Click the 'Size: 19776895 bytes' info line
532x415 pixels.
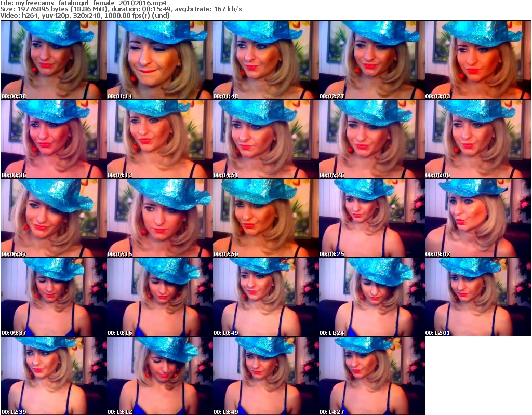121,9
